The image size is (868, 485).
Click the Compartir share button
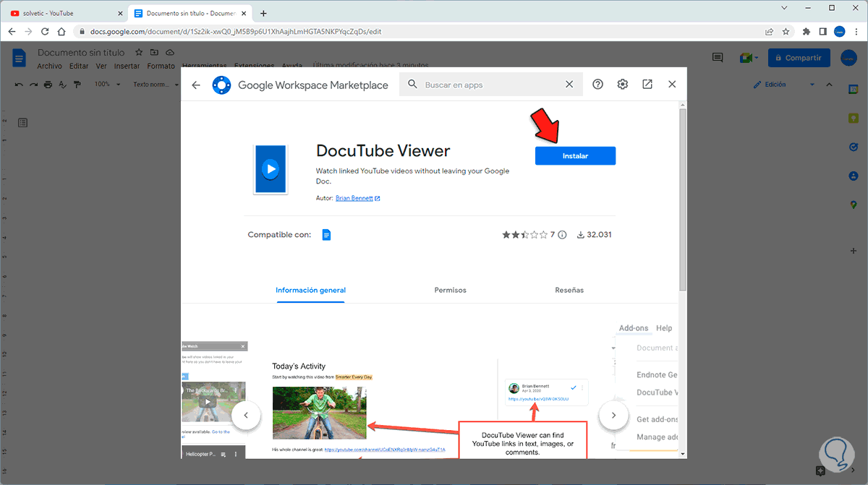(x=799, y=58)
